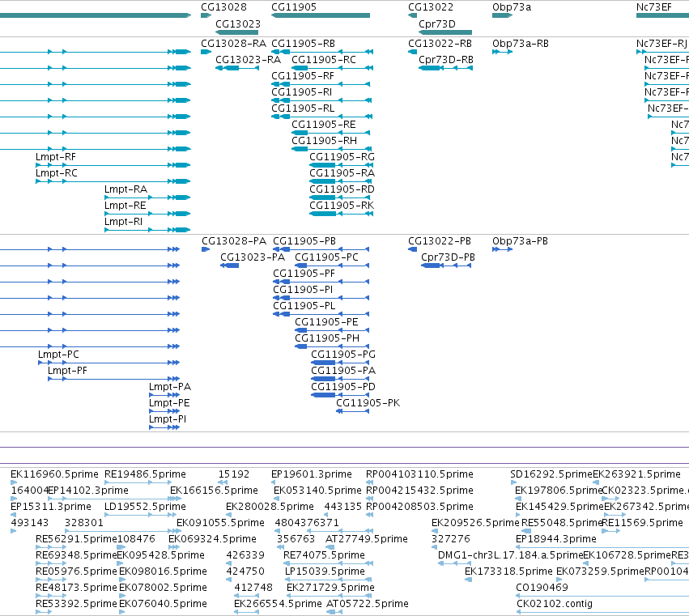Click transcript CG13028-RA
The width and height of the screenshot is (689, 616).
pyautogui.click(x=233, y=44)
